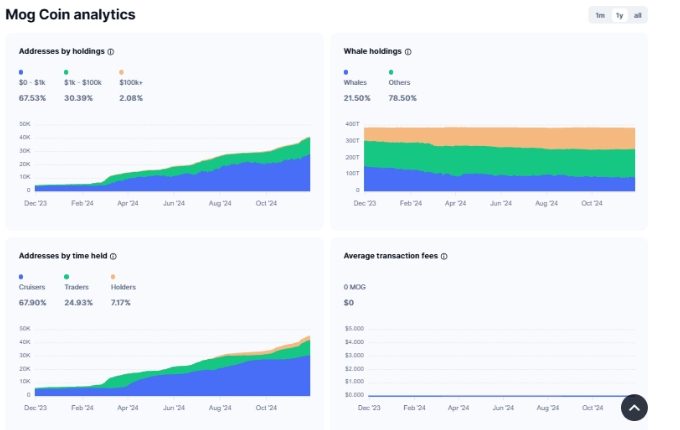Click the $5.000 axis label in fees chart
680x430 pixels.
click(x=354, y=329)
